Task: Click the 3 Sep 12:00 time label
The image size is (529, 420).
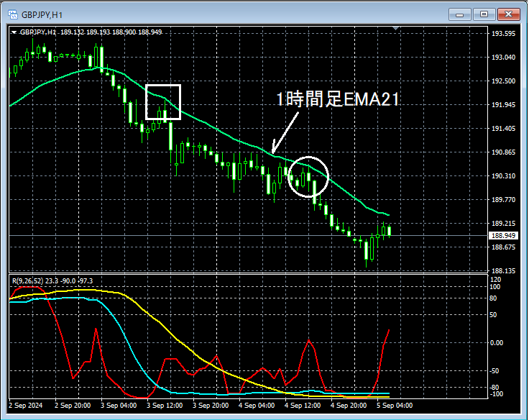Action: 165,405
